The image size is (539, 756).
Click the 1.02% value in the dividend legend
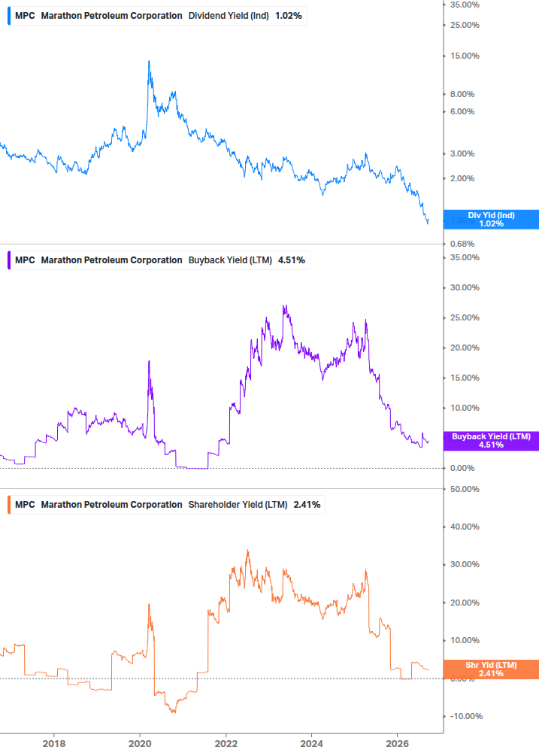click(x=288, y=16)
